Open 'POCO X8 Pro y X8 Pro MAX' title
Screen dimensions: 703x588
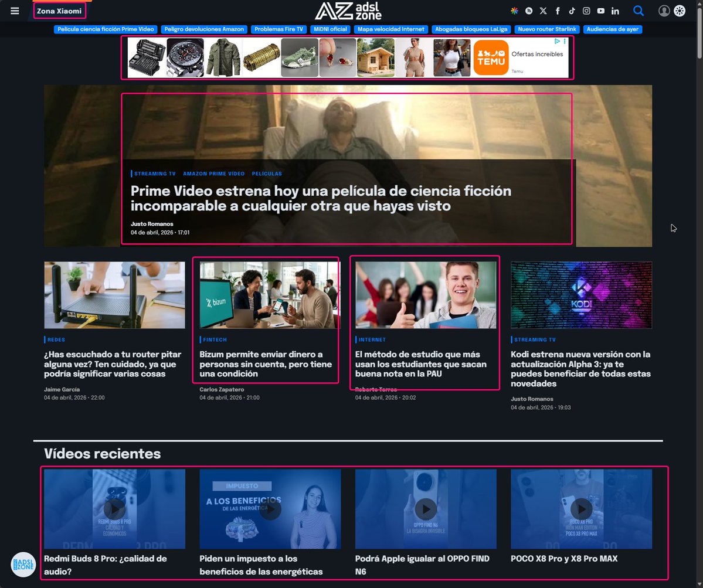564,559
